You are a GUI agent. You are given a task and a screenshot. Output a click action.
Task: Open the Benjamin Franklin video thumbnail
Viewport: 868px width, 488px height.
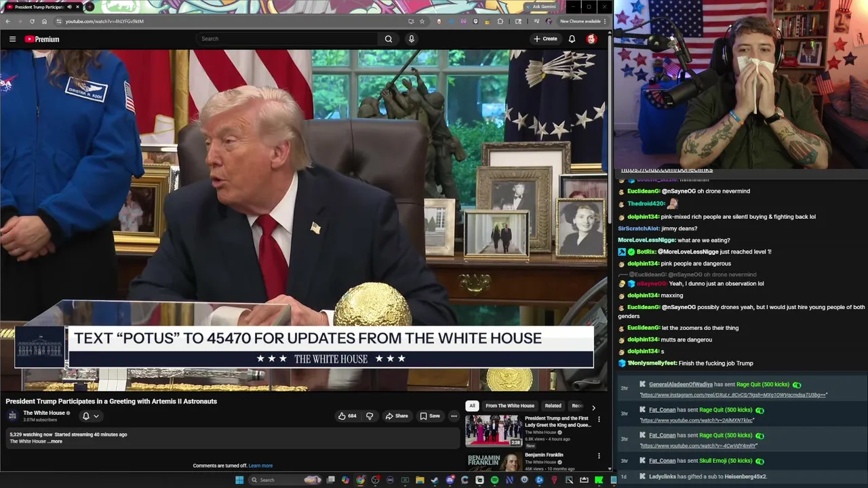[493, 462]
